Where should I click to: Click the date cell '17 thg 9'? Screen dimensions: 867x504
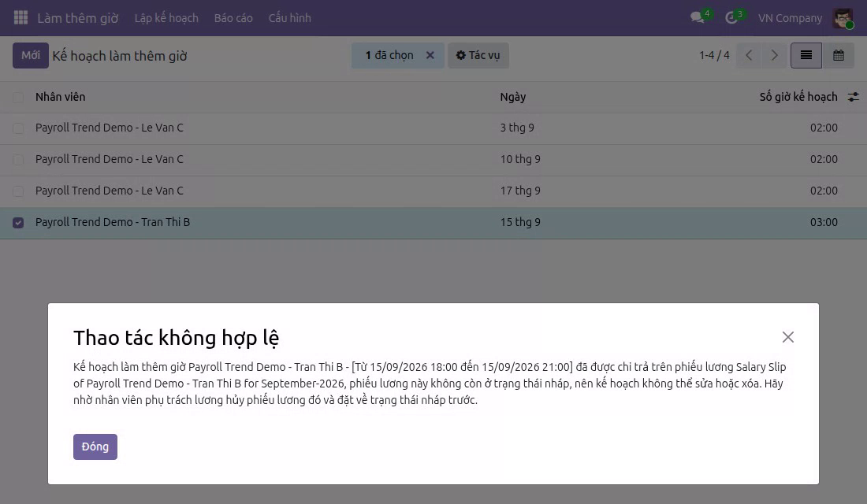tap(520, 191)
